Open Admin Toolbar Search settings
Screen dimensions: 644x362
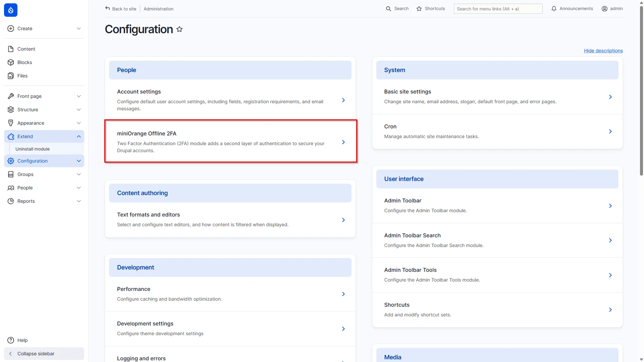pyautogui.click(x=497, y=240)
